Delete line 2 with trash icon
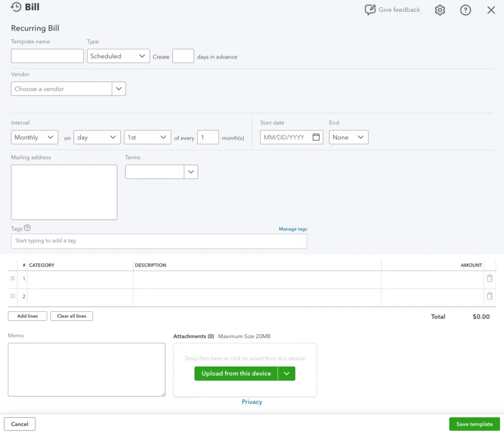Screen dimensions: 504x439 point(490,296)
